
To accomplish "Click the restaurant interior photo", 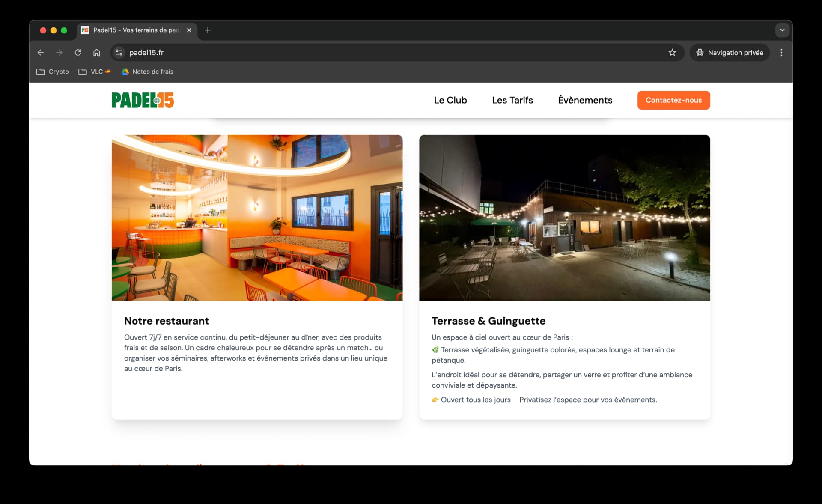I will coord(257,218).
